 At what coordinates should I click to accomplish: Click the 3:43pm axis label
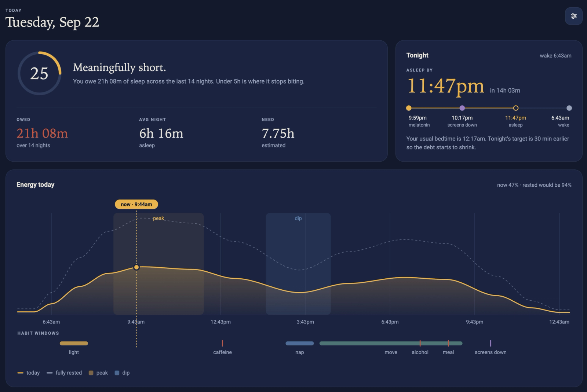click(305, 322)
